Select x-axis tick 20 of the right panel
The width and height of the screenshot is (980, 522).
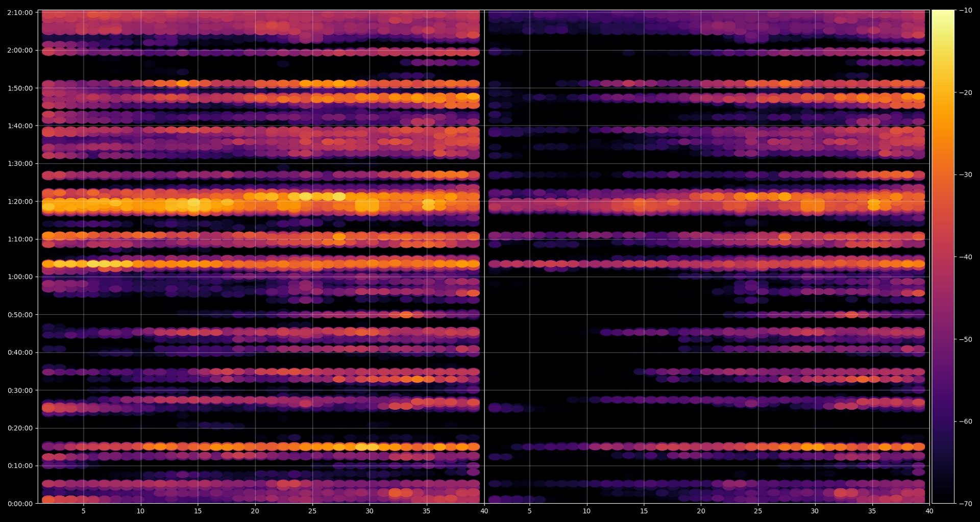pyautogui.click(x=701, y=511)
